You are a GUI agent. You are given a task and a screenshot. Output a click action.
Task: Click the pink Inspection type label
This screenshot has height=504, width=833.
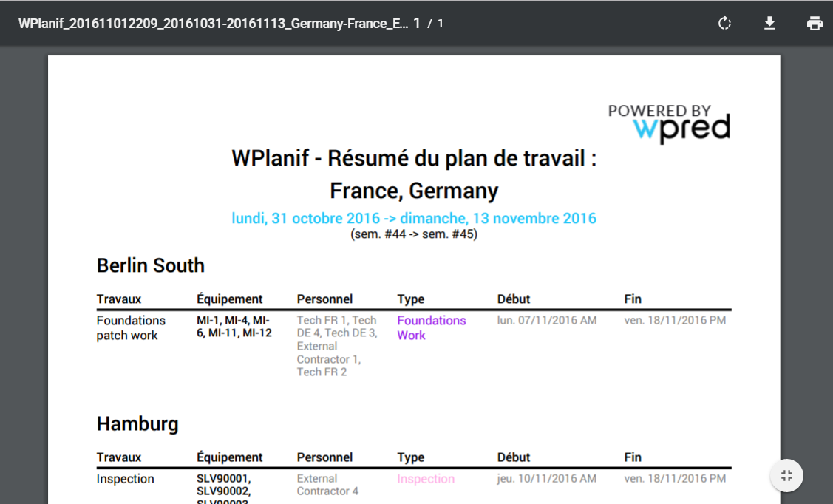pyautogui.click(x=426, y=479)
